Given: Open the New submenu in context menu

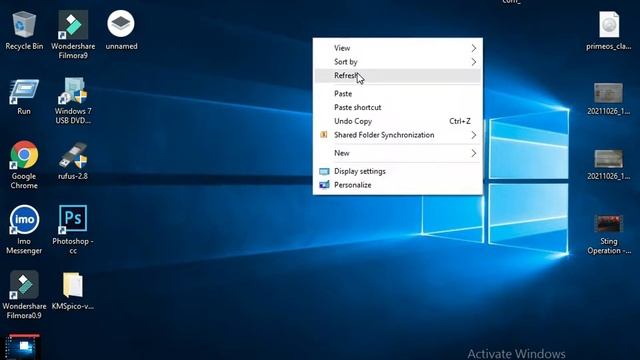Looking at the screenshot, I should coord(398,153).
